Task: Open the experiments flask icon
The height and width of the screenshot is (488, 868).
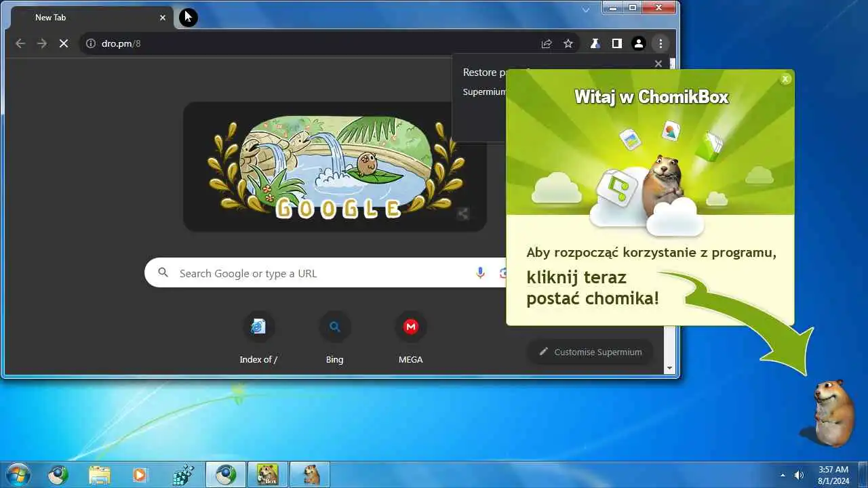Action: pyautogui.click(x=595, y=43)
